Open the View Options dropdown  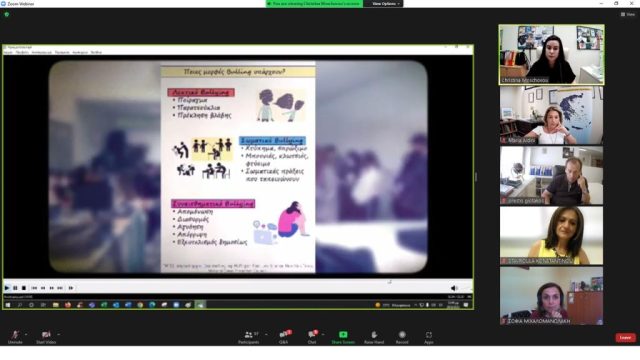385,4
